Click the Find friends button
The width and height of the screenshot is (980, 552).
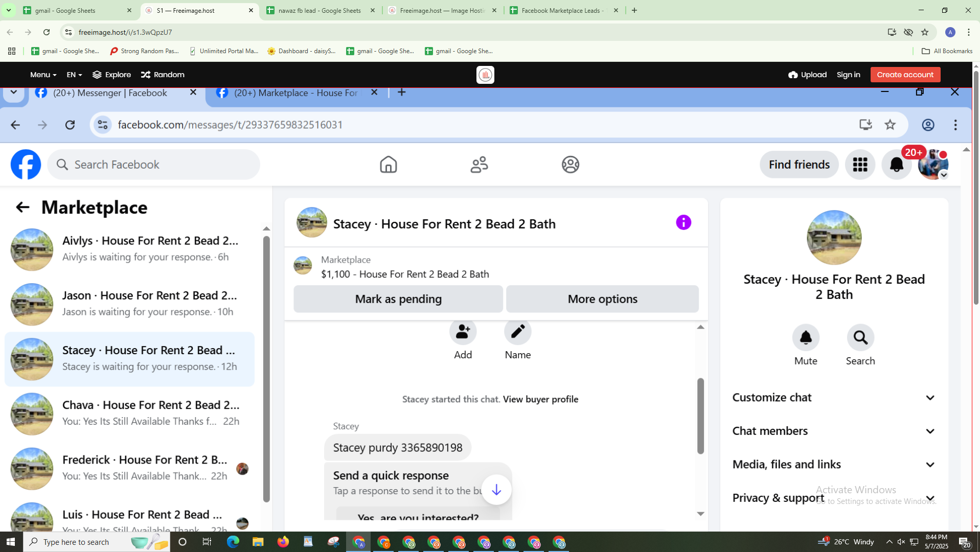799,165
